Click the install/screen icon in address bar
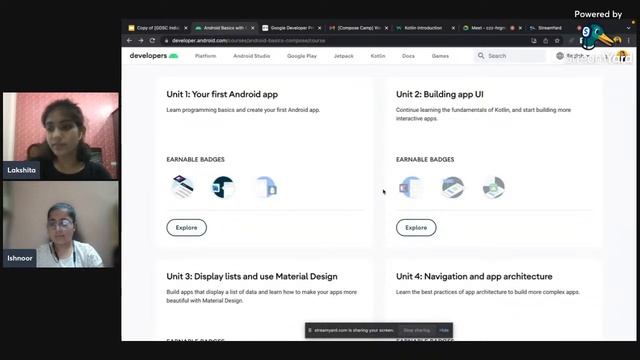This screenshot has height=360, width=640. [534, 41]
